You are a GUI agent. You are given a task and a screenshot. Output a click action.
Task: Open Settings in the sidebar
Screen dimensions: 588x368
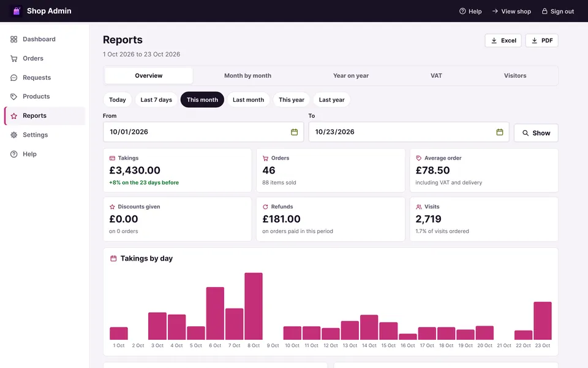(x=45, y=135)
